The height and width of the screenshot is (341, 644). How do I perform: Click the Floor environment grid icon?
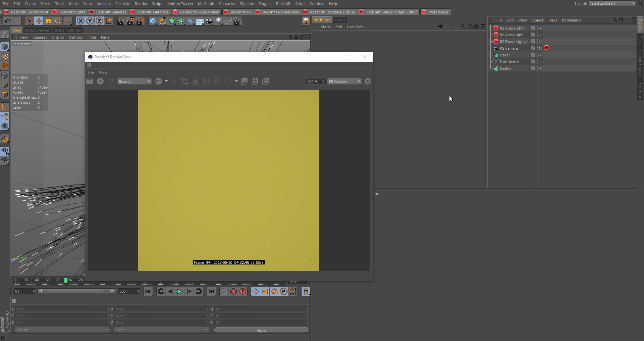(200, 21)
